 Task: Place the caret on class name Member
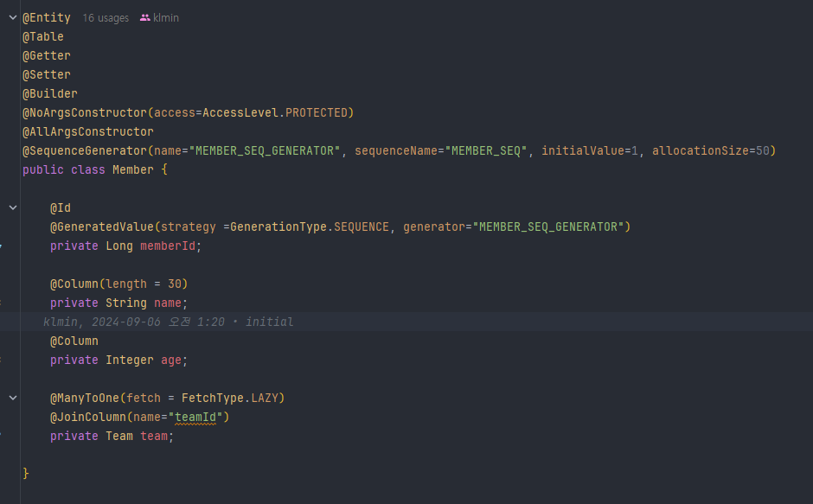click(129, 169)
